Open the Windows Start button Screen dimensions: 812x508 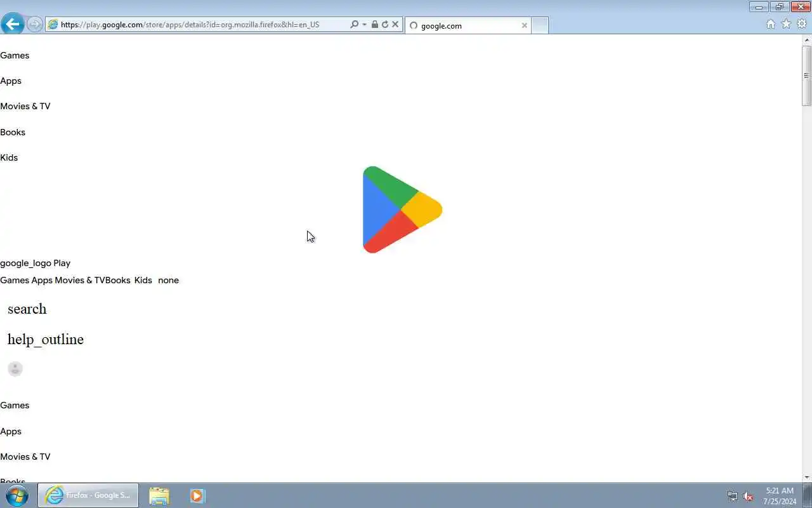pos(17,495)
